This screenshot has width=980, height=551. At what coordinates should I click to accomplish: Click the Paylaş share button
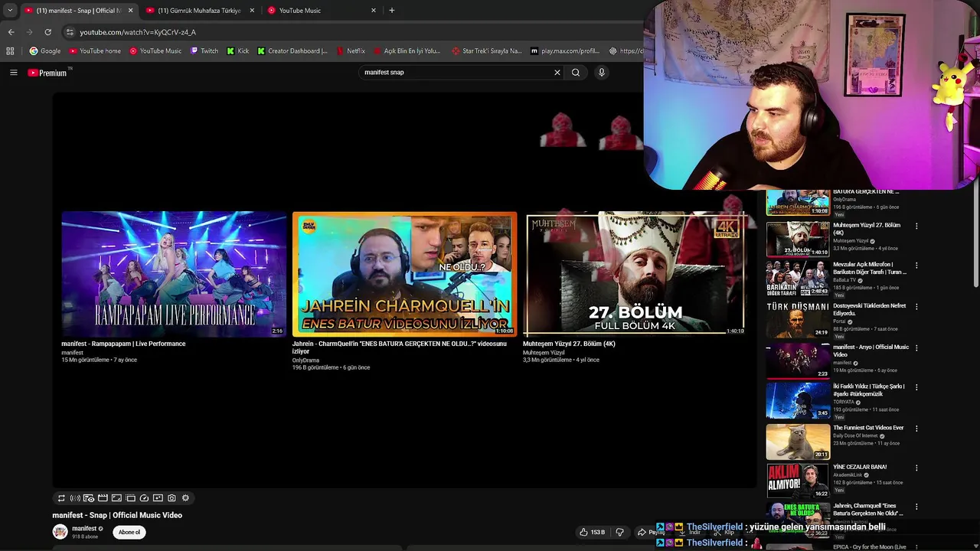(x=652, y=532)
